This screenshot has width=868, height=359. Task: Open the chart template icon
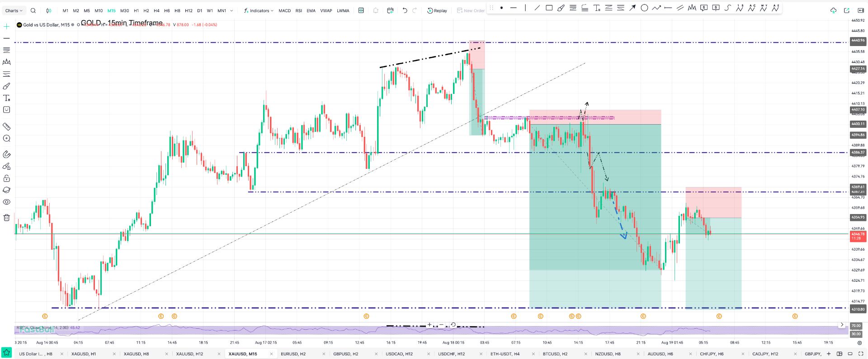coord(361,10)
